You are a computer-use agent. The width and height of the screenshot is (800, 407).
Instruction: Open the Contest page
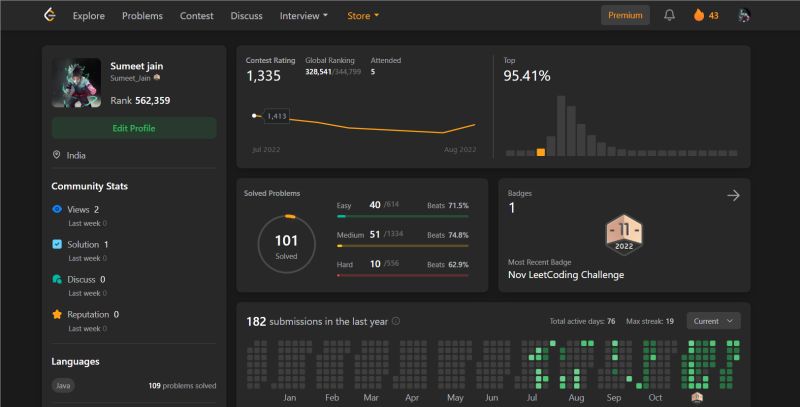(196, 16)
